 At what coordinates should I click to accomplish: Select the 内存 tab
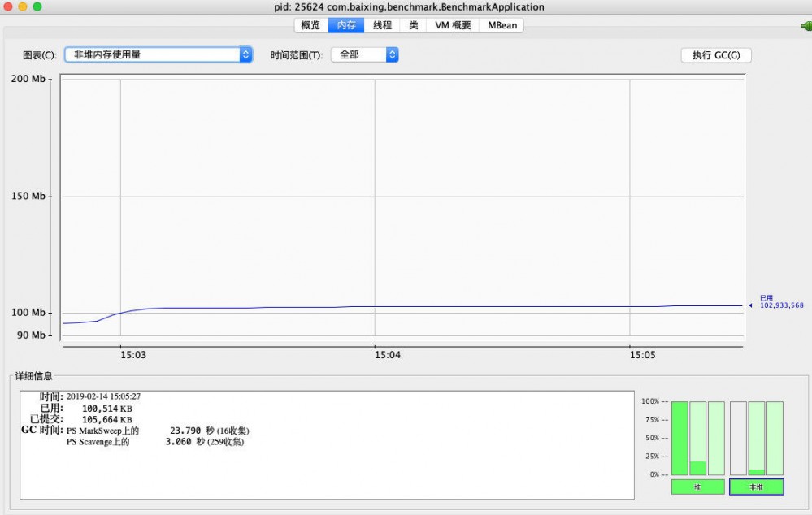pyautogui.click(x=346, y=25)
